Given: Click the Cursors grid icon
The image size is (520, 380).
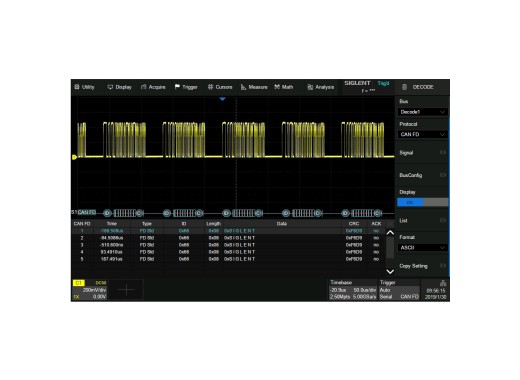Looking at the screenshot, I should click(x=210, y=87).
